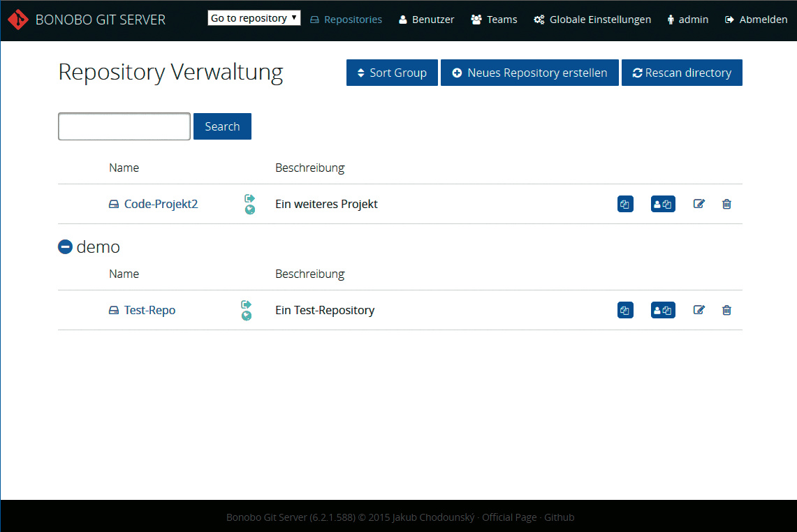Viewport: 797px width, 532px height.
Task: Open the Go to repository dropdown
Action: click(x=254, y=18)
